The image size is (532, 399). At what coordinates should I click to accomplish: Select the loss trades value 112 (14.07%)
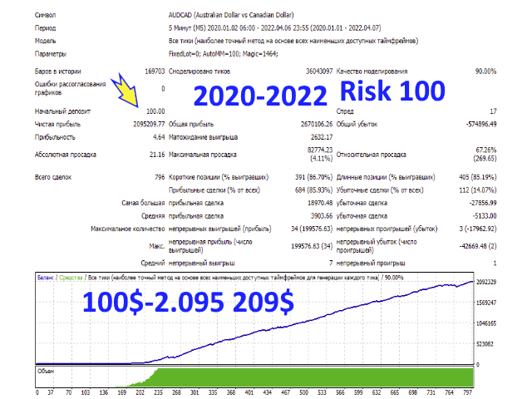[478, 190]
